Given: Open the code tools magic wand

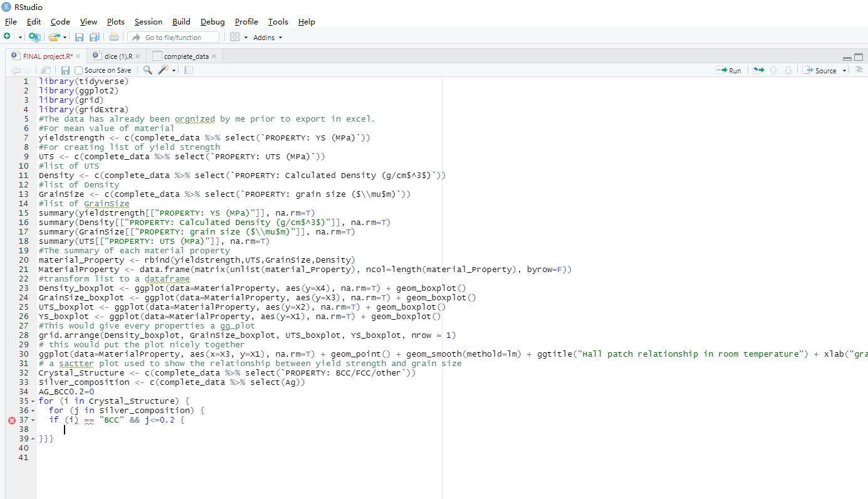Looking at the screenshot, I should (164, 70).
